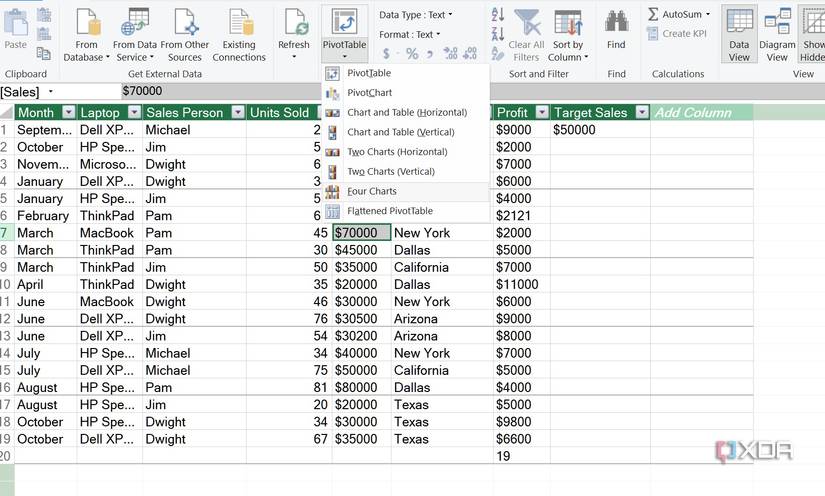The width and height of the screenshot is (825, 496).
Task: Click the Clear Sort icon
Action: [x=497, y=54]
